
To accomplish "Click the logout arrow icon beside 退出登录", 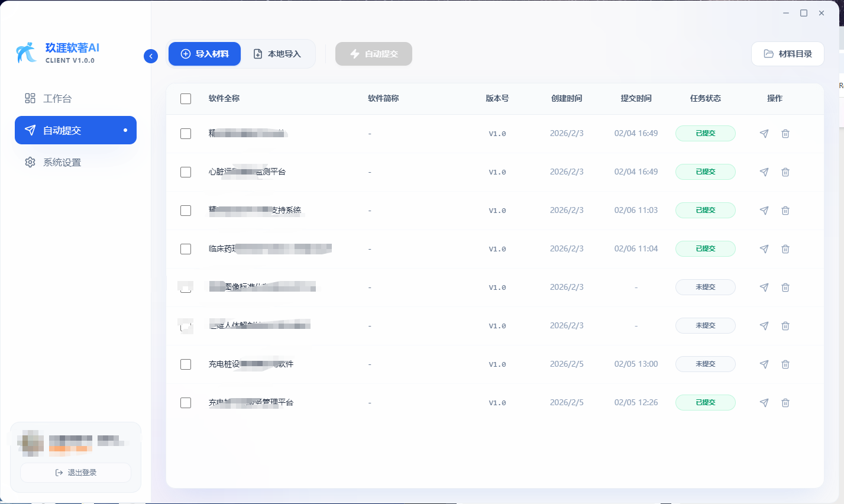I will tap(58, 472).
